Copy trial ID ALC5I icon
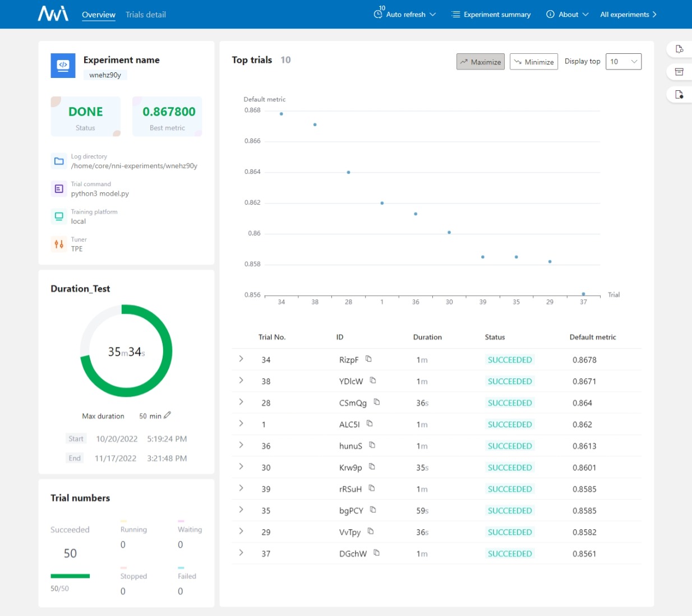 click(x=370, y=424)
